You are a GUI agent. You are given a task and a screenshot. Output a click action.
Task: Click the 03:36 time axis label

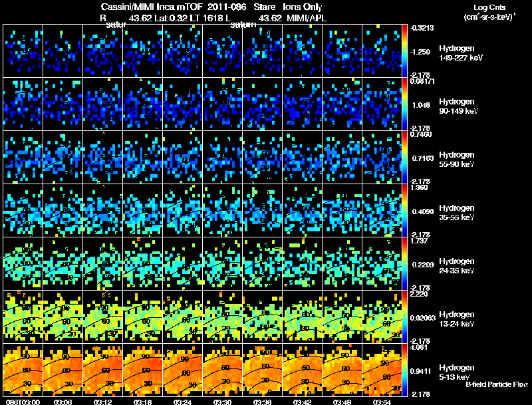(262, 402)
